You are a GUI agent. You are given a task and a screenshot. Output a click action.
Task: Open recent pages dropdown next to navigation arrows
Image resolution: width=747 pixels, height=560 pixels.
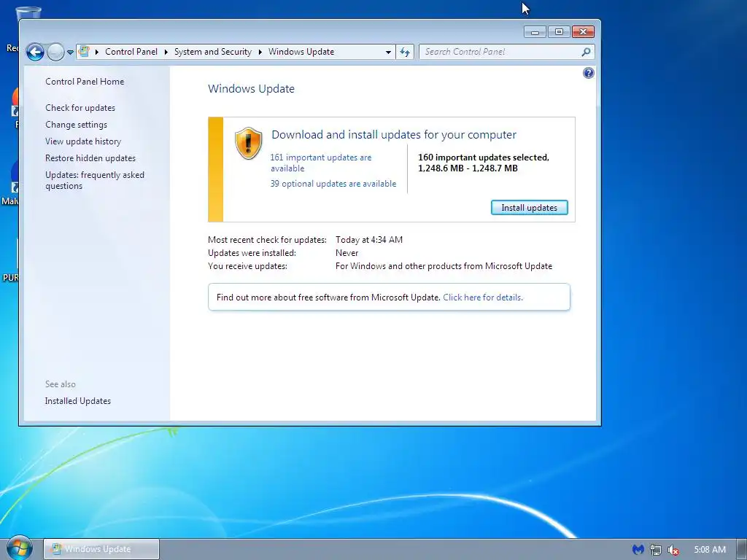tap(70, 52)
